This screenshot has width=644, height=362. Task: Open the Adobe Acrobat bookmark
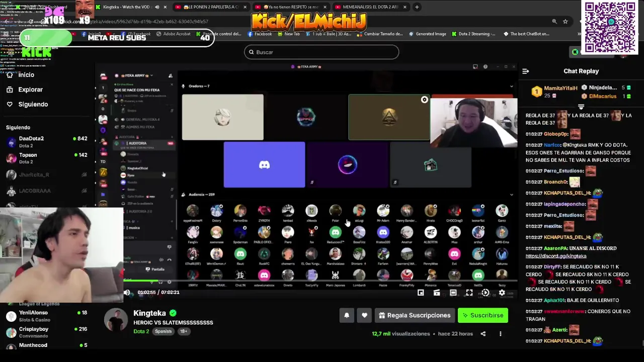tap(173, 34)
